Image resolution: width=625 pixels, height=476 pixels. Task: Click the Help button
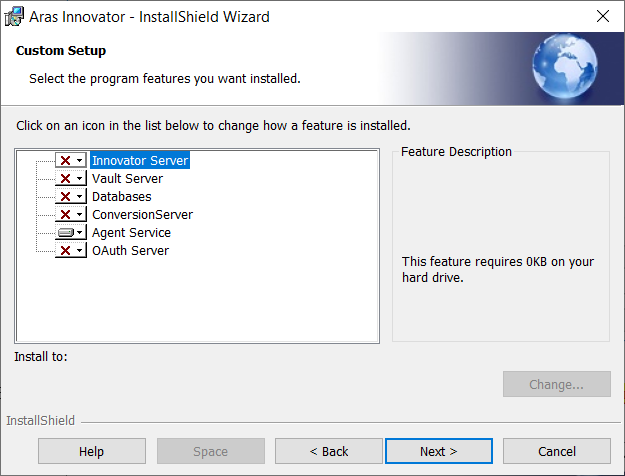point(92,451)
